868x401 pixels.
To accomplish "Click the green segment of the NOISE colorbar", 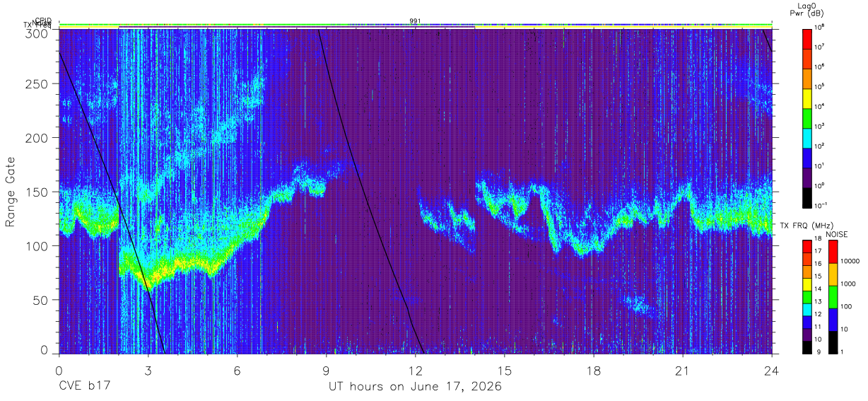I will point(833,297).
